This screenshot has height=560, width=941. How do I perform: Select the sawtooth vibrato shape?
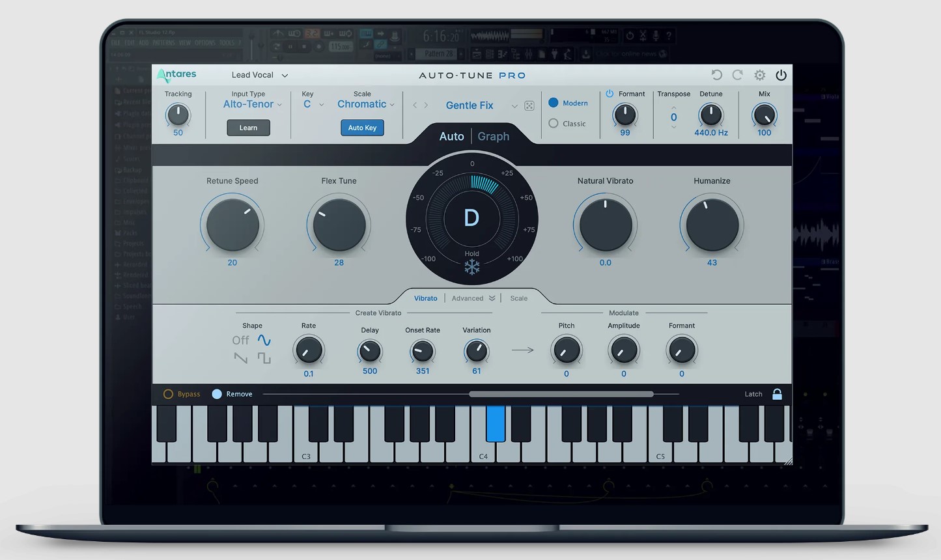241,358
